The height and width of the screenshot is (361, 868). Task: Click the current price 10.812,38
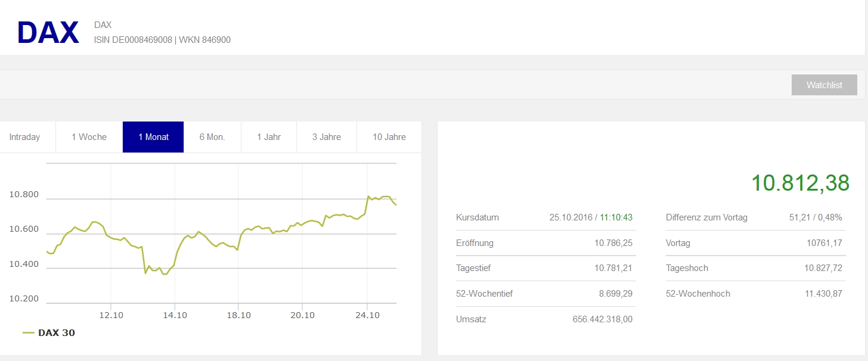pyautogui.click(x=800, y=183)
